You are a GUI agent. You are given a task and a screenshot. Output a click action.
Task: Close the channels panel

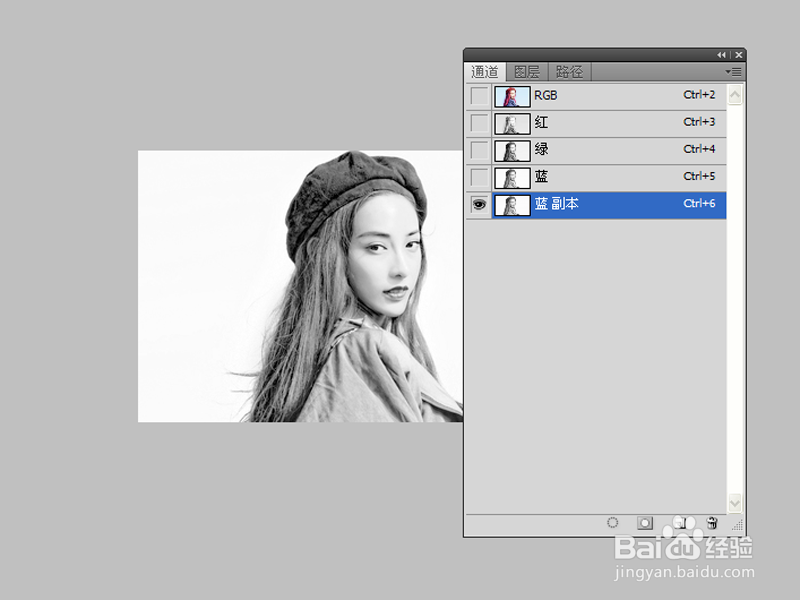(x=738, y=55)
